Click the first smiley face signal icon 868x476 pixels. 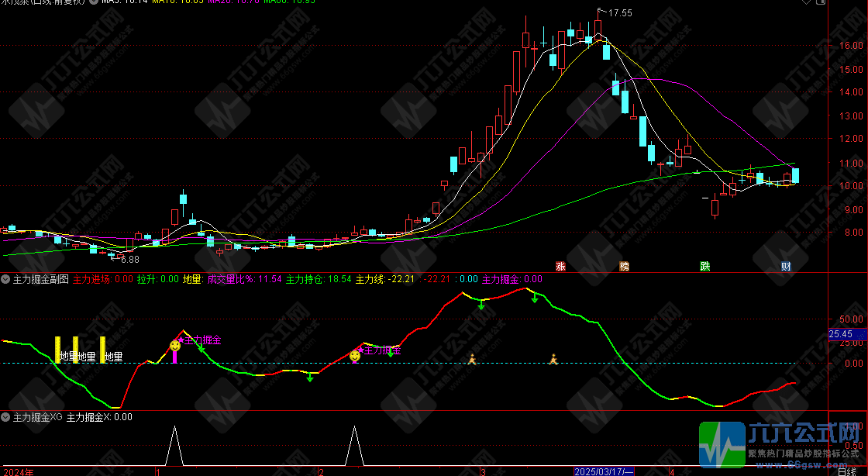[175, 346]
